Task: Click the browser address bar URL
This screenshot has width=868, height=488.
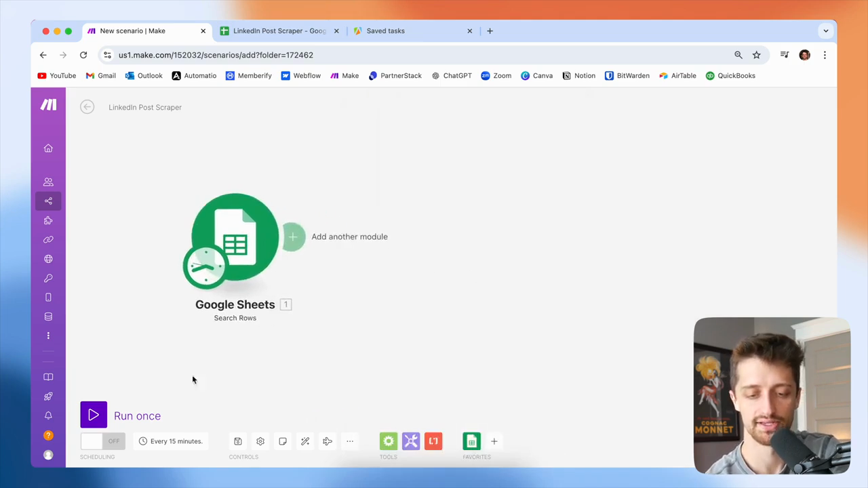Action: (216, 55)
